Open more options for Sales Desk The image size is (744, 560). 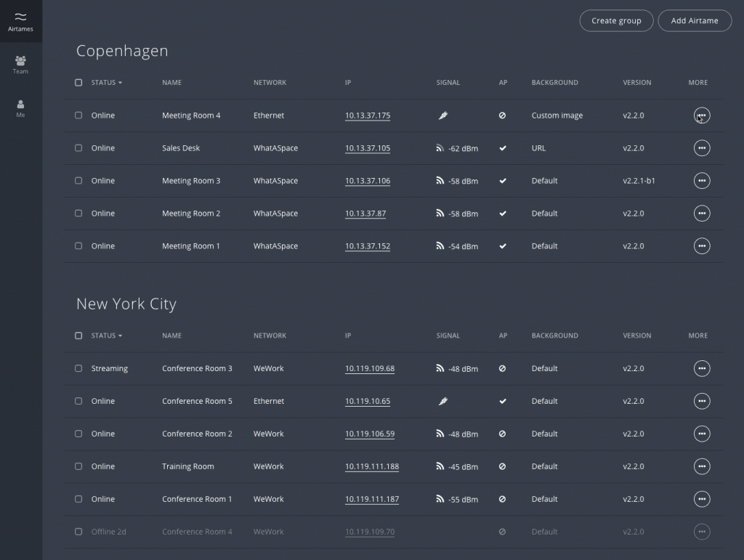pyautogui.click(x=702, y=148)
